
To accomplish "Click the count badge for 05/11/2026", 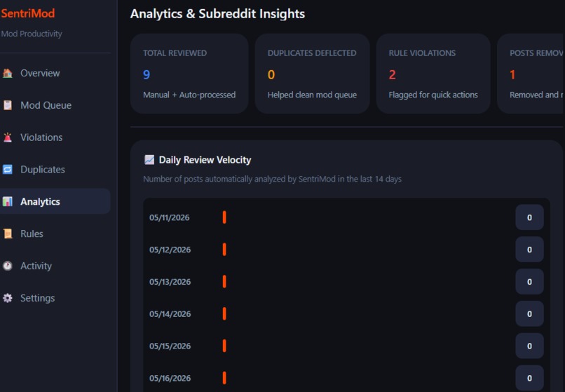I will point(529,217).
